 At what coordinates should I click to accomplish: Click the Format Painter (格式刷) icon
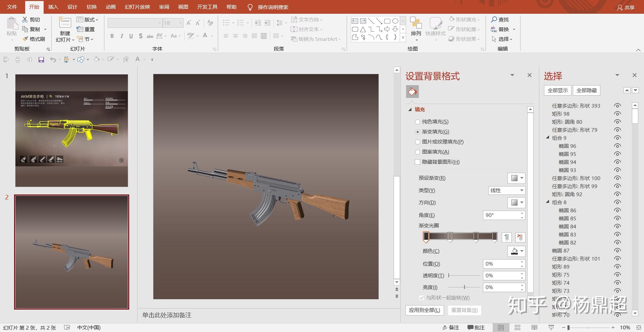click(x=25, y=39)
